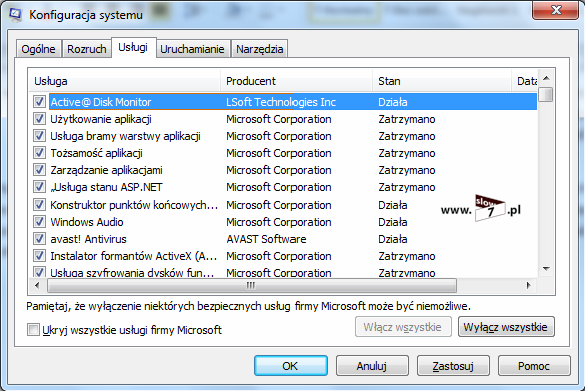Image resolution: width=585 pixels, height=391 pixels.
Task: Click AVAST Software producer cell
Action: pyautogui.click(x=266, y=239)
